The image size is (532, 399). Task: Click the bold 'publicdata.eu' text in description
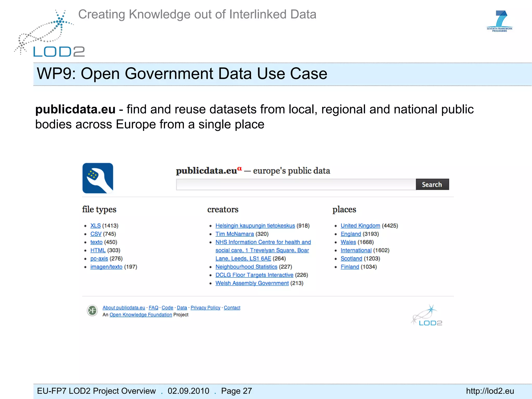[75, 109]
